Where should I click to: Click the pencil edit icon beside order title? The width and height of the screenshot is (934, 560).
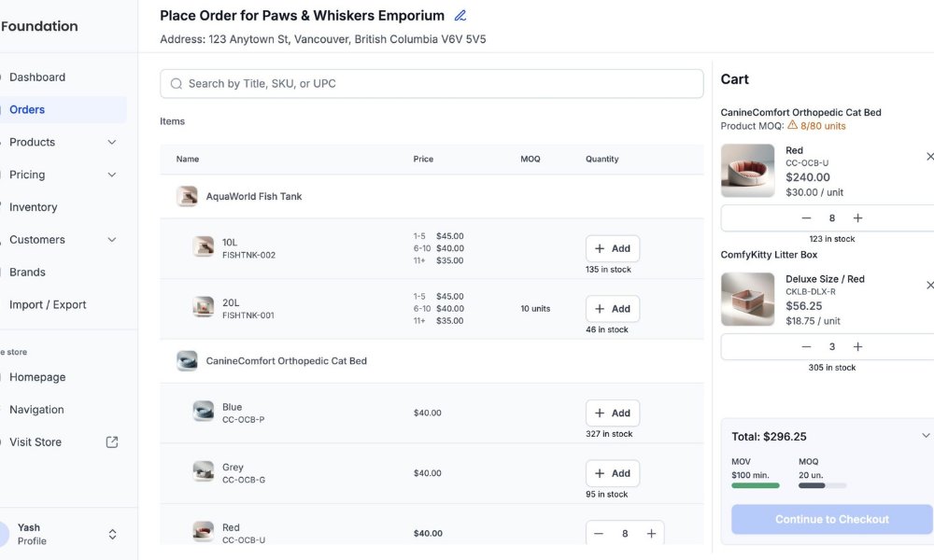[x=460, y=16]
